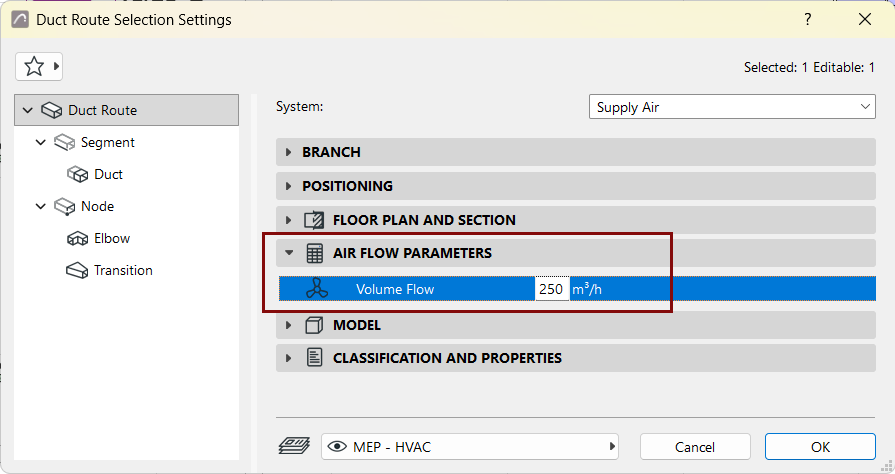
Task: Open the MEP - HVAC layer popup arrow
Action: pyautogui.click(x=612, y=446)
